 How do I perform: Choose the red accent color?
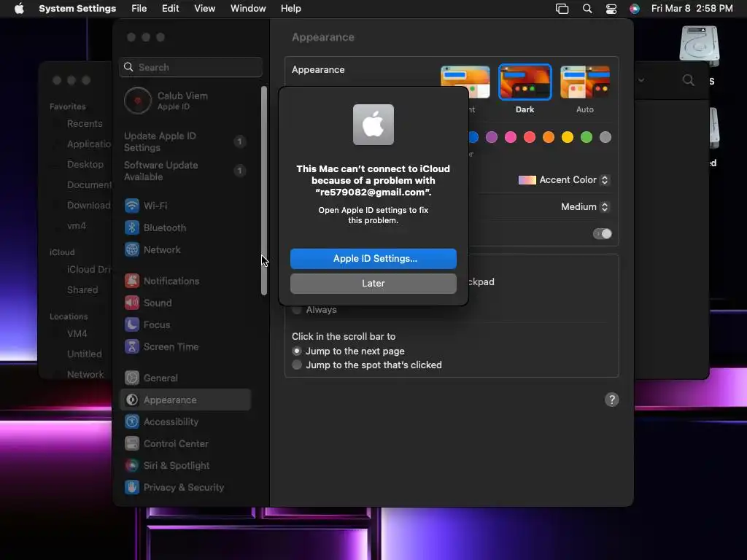[x=530, y=137]
